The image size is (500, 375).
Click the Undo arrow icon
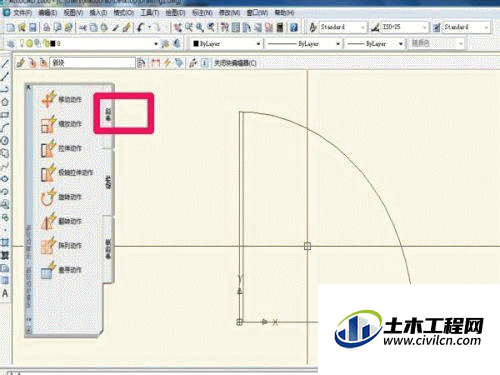[140, 27]
